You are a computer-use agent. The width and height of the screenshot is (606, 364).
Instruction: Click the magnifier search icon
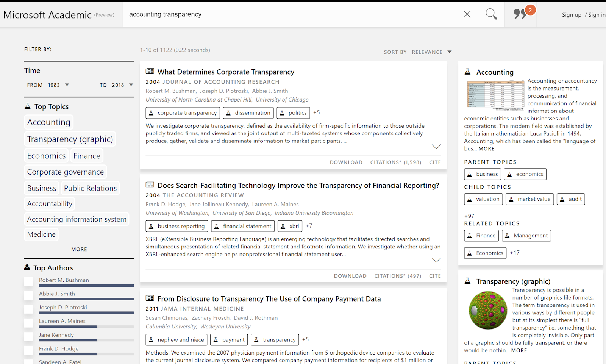[491, 14]
